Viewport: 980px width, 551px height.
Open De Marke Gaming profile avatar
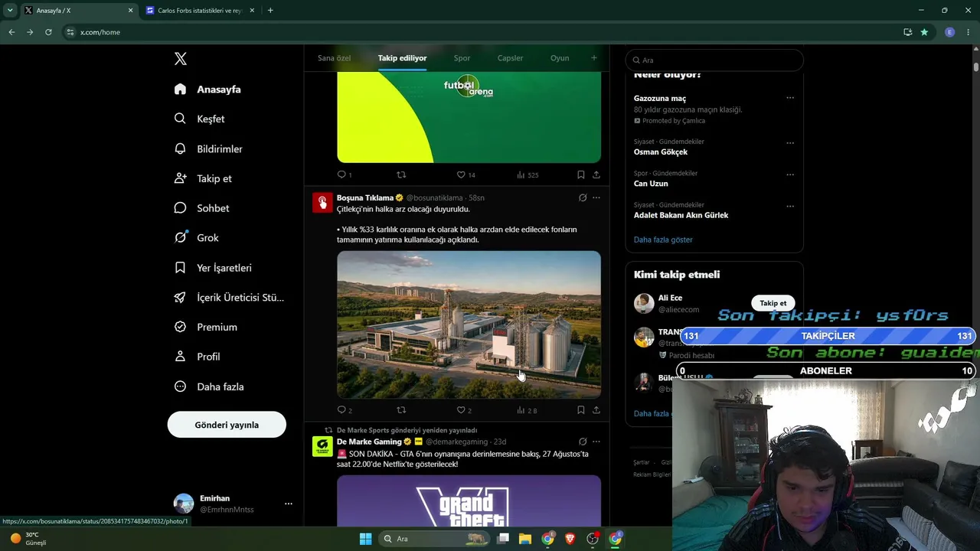(322, 447)
